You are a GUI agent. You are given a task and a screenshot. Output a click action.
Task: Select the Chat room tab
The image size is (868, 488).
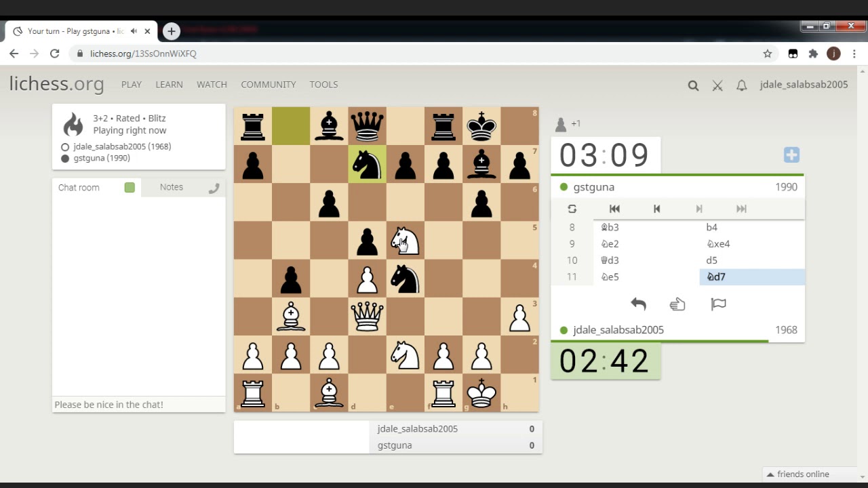click(x=79, y=188)
